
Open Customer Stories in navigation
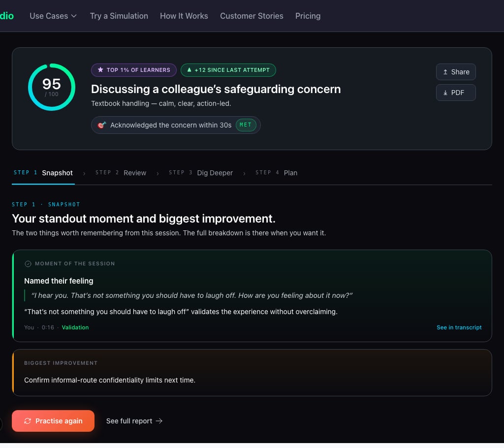[252, 16]
